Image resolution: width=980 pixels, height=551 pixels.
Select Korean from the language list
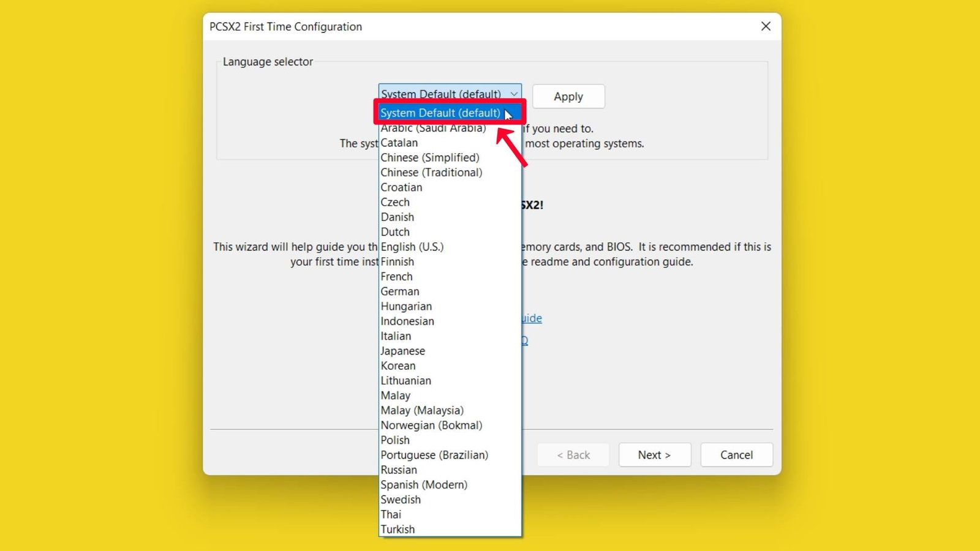click(450, 366)
